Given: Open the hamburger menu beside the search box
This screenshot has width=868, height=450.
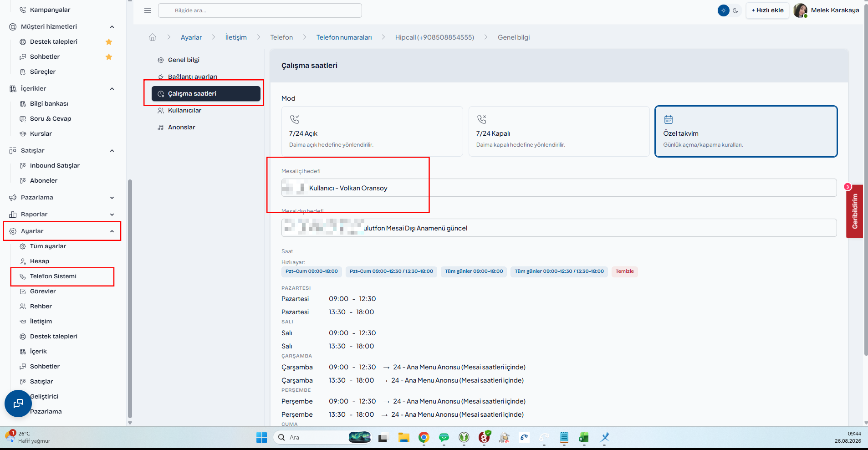Looking at the screenshot, I should [148, 10].
